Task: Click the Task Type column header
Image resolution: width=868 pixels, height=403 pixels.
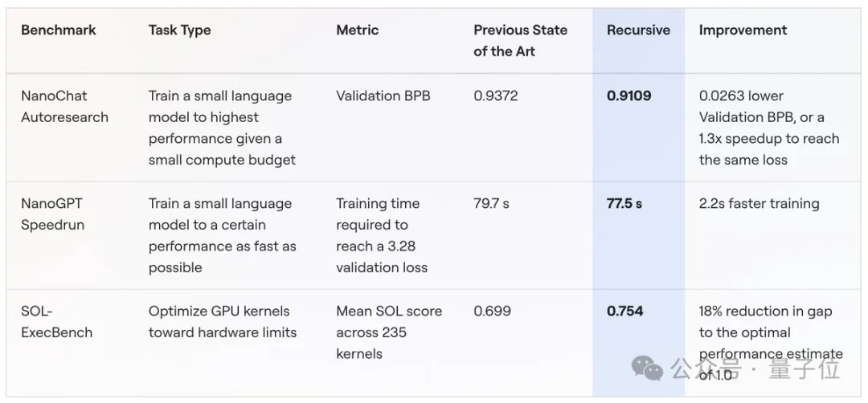Action: tap(179, 30)
